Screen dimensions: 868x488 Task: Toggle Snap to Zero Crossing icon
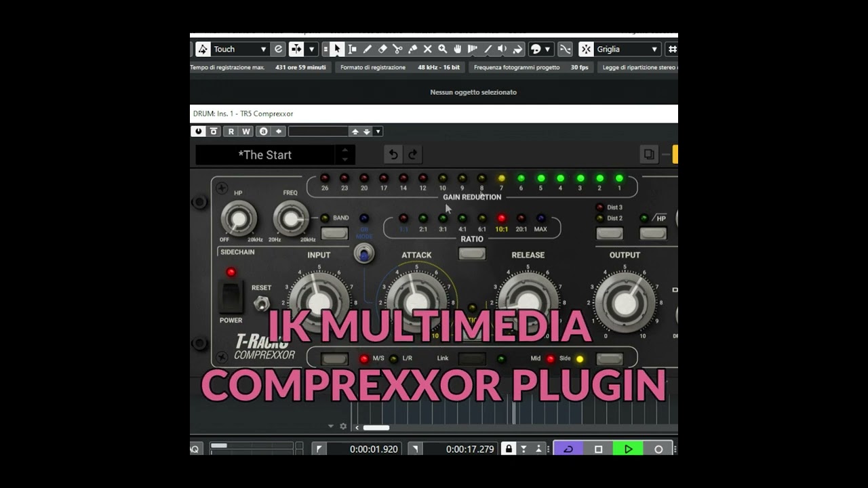click(x=565, y=49)
